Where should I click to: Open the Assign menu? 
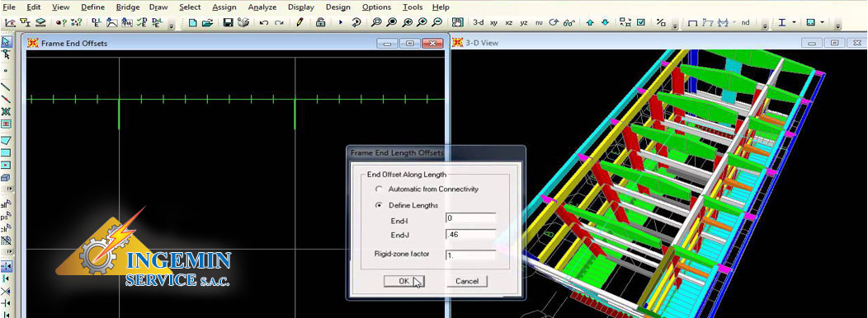point(224,7)
